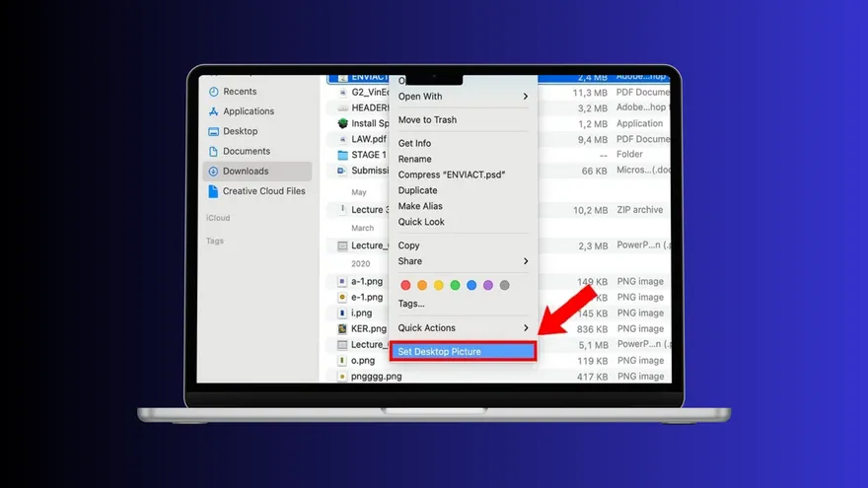Choose Compress "ENVIACT.psd"
The image size is (868, 488).
click(x=452, y=174)
